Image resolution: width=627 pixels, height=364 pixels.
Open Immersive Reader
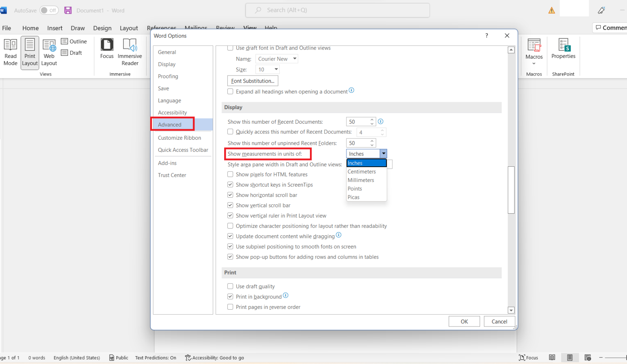coord(130,52)
